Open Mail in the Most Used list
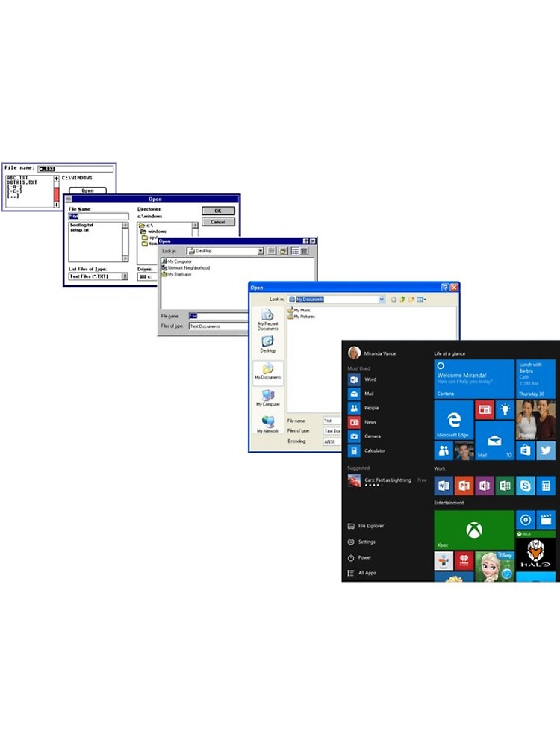560x747 pixels. [362, 394]
